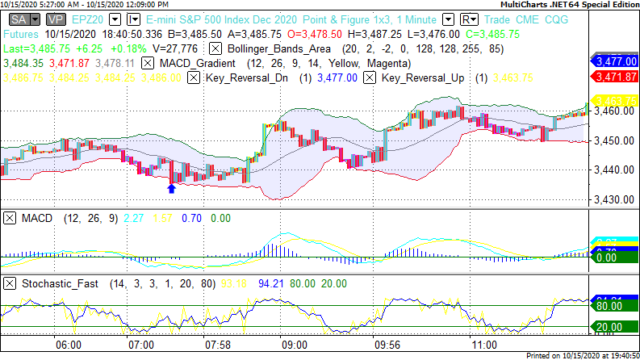Click the CME exchange label
This screenshot has height=360, width=640.
[527, 20]
